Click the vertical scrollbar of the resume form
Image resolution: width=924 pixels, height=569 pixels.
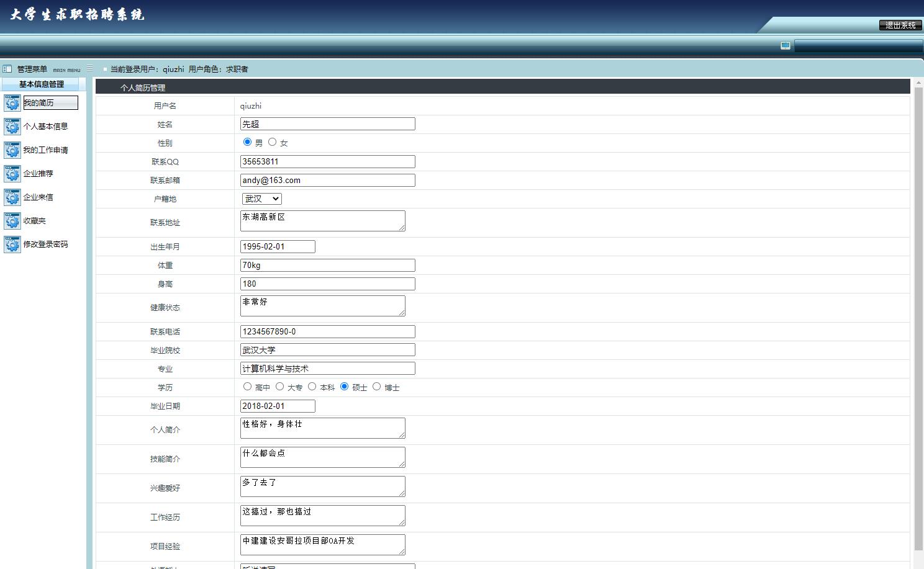point(919,319)
